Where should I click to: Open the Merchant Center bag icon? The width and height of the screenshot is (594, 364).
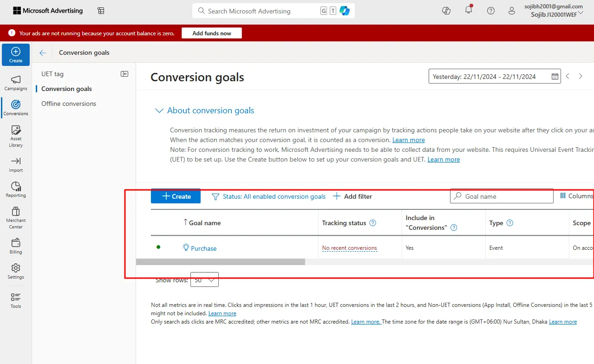(16, 211)
